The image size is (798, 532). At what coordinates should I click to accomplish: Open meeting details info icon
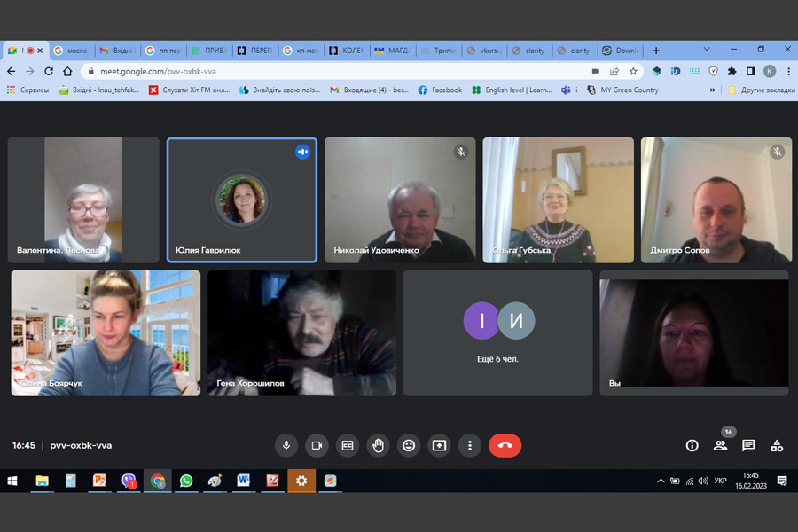tap(692, 446)
